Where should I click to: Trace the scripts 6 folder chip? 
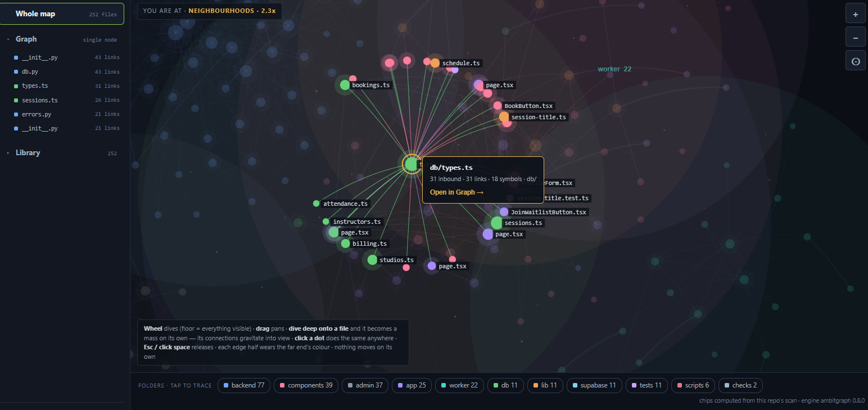tap(693, 385)
